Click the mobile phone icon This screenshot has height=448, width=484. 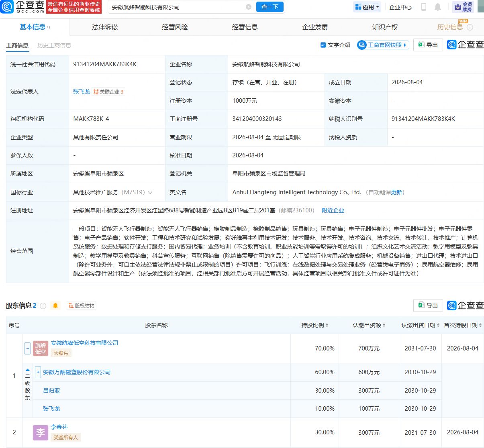423,7
